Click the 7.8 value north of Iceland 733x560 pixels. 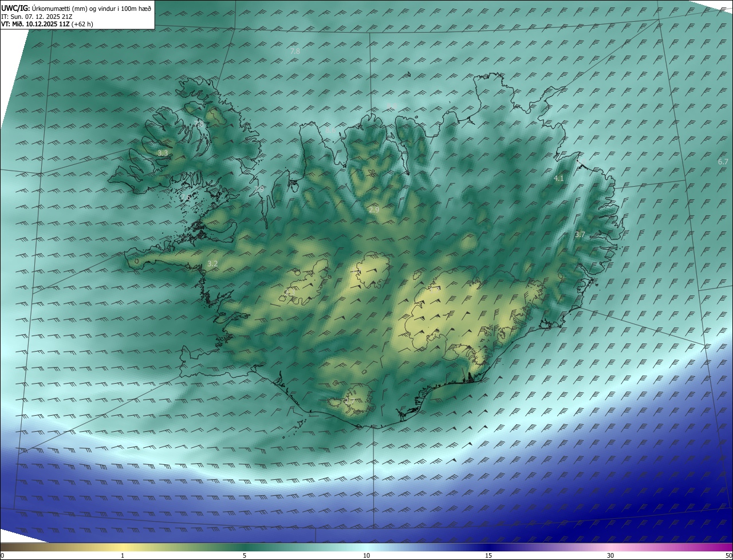coord(295,52)
